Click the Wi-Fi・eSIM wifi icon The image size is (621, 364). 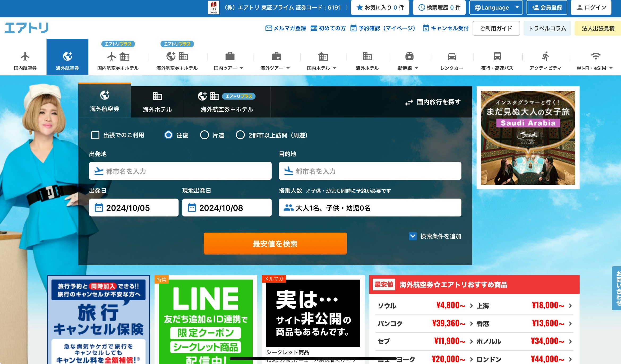(596, 56)
